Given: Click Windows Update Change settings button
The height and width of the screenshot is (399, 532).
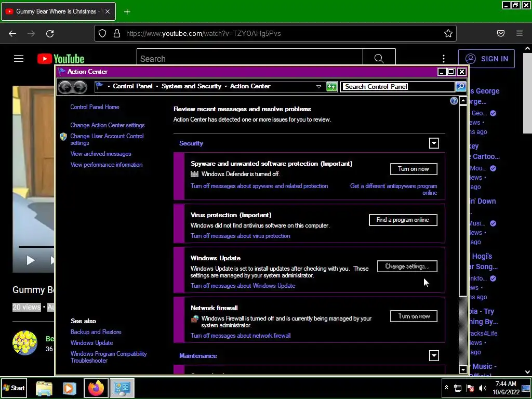Looking at the screenshot, I should (x=407, y=267).
